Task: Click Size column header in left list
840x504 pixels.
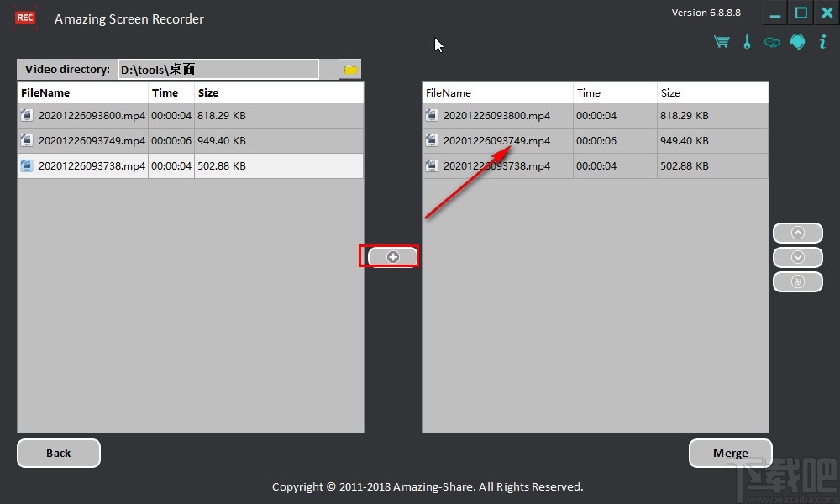Action: click(x=279, y=92)
